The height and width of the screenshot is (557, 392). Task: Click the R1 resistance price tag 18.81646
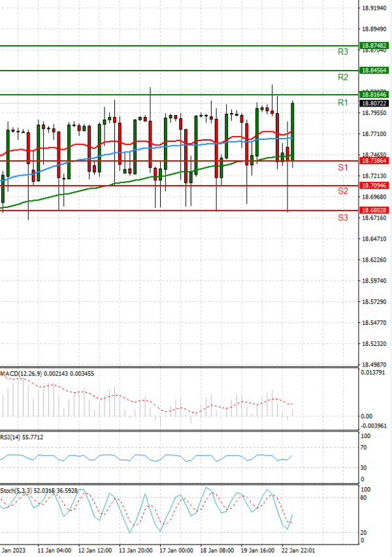pyautogui.click(x=374, y=95)
